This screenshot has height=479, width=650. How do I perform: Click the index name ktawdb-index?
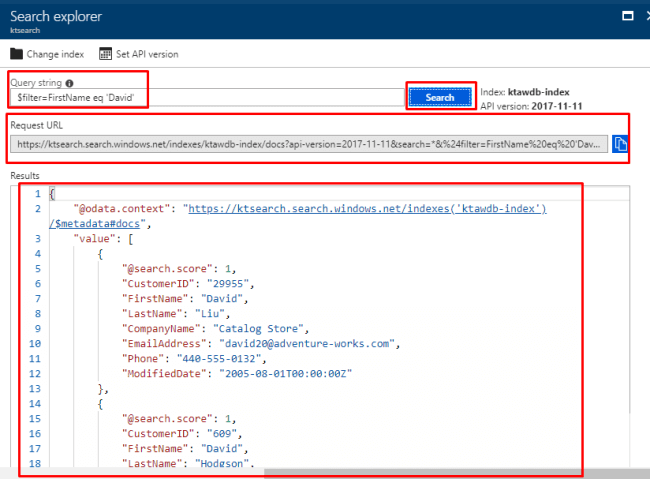pyautogui.click(x=538, y=92)
